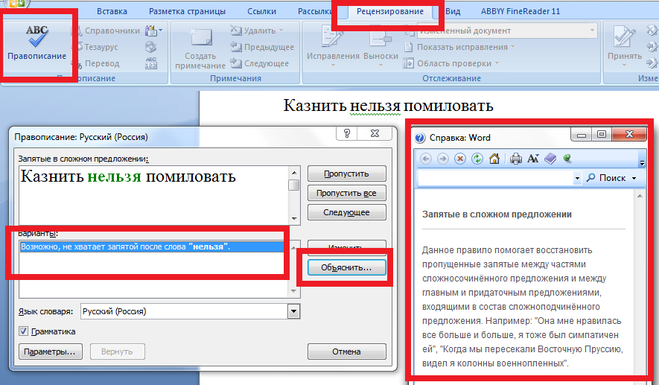This screenshot has height=385, width=659.
Task: Open the Вставка ribbon tab
Action: tap(112, 11)
